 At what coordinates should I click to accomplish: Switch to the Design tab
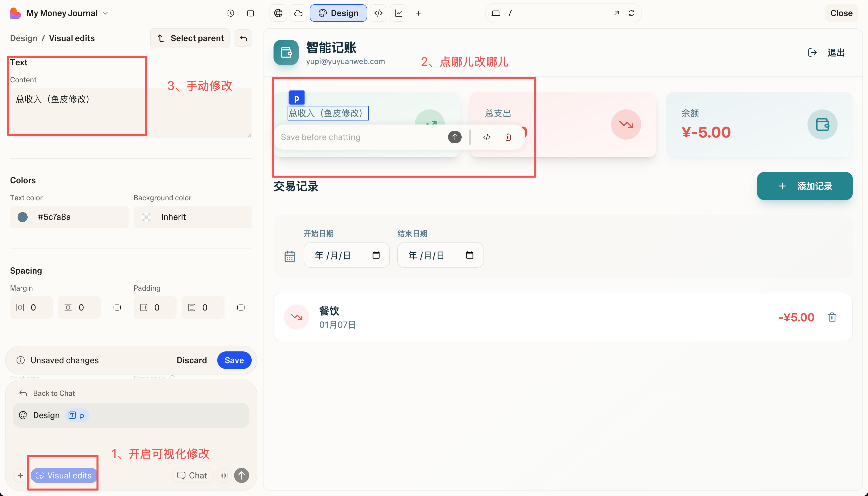338,13
